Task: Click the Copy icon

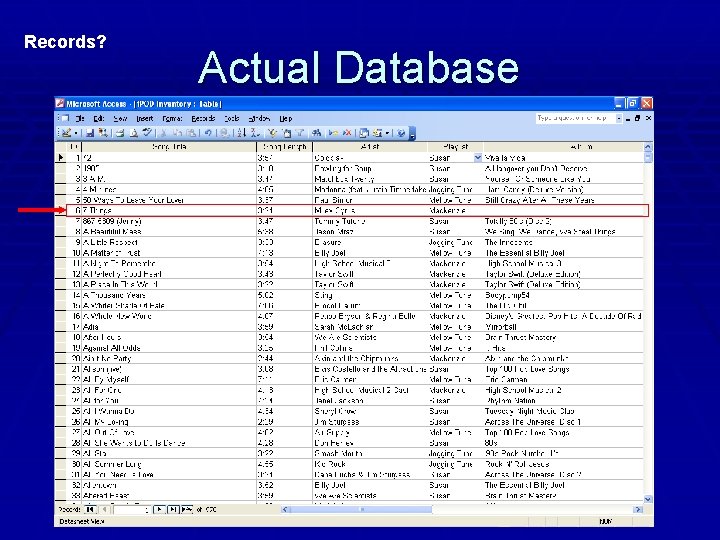Action: coord(178,133)
